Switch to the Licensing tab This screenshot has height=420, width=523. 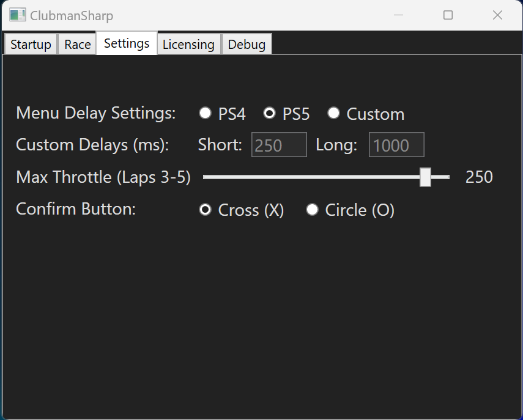(188, 44)
